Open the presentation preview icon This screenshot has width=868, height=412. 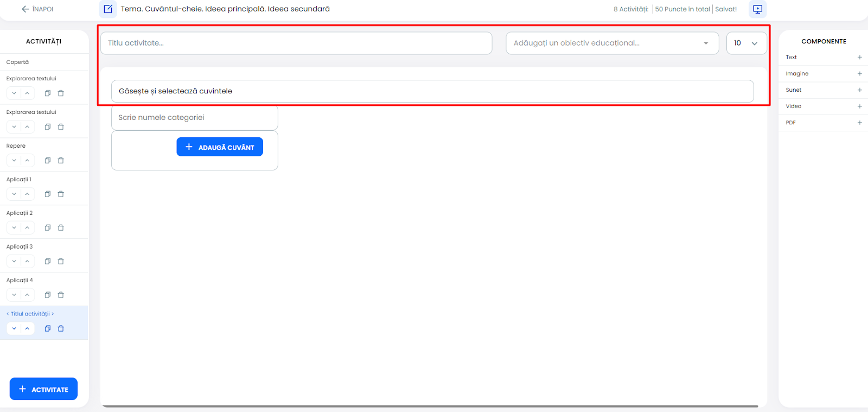coord(757,9)
